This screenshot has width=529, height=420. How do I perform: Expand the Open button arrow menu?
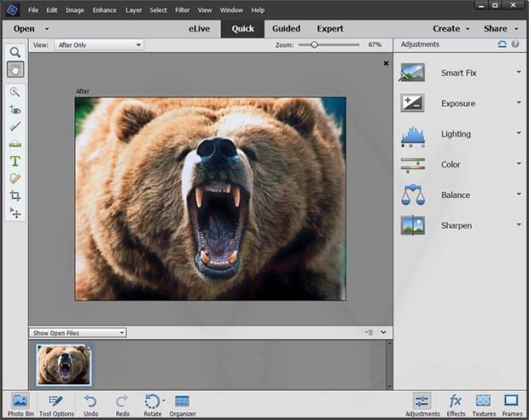click(x=47, y=29)
